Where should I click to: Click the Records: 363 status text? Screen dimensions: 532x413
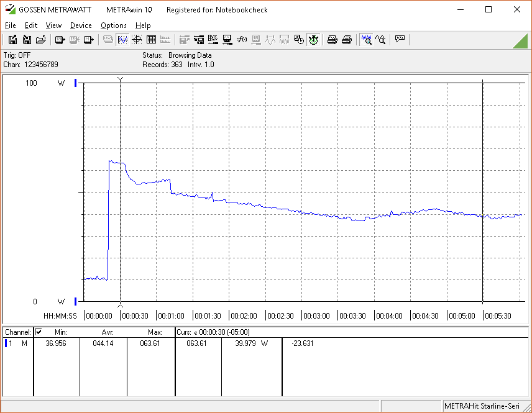(162, 65)
